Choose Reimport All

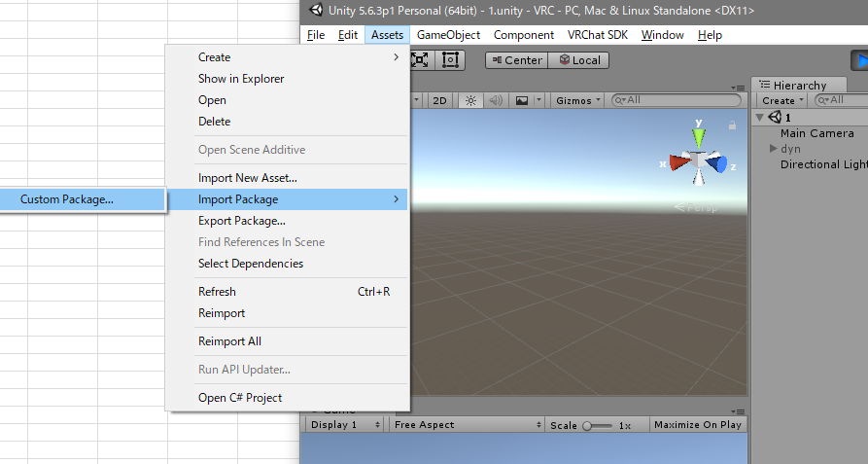coord(288,341)
